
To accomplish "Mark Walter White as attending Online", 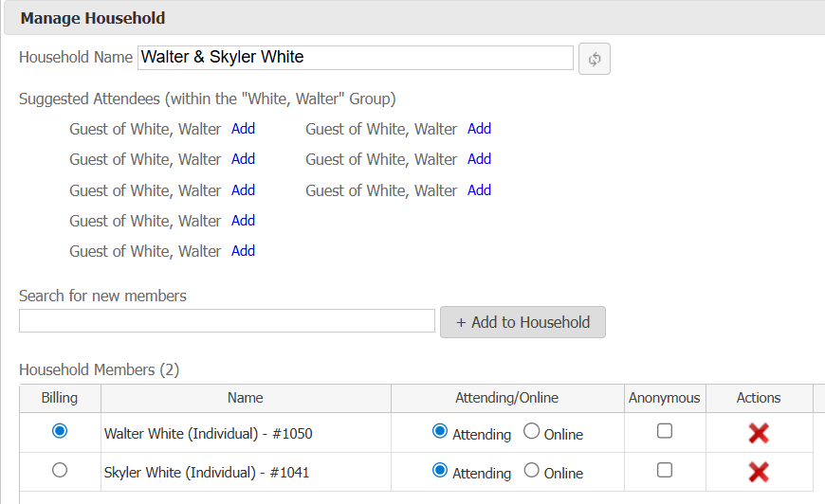I will click(x=532, y=432).
